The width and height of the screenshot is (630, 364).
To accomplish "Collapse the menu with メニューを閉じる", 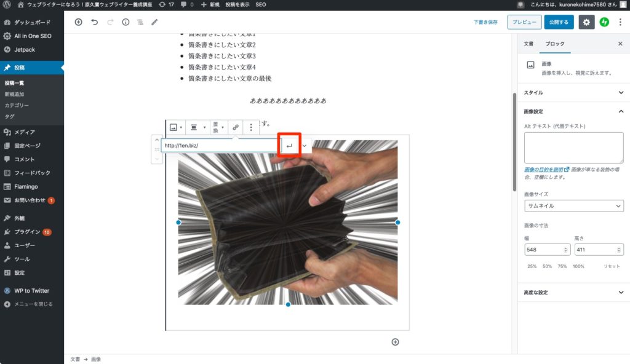I will click(32, 304).
